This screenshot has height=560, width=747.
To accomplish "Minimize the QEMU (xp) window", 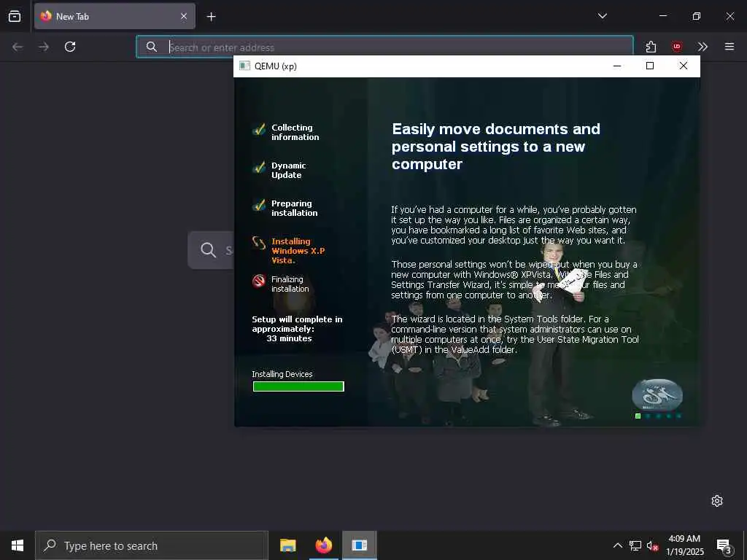I will (x=617, y=66).
